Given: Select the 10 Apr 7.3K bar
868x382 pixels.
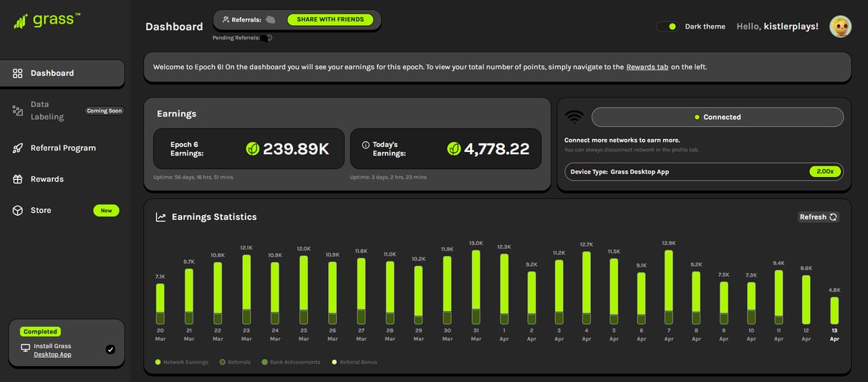Looking at the screenshot, I should point(751,303).
